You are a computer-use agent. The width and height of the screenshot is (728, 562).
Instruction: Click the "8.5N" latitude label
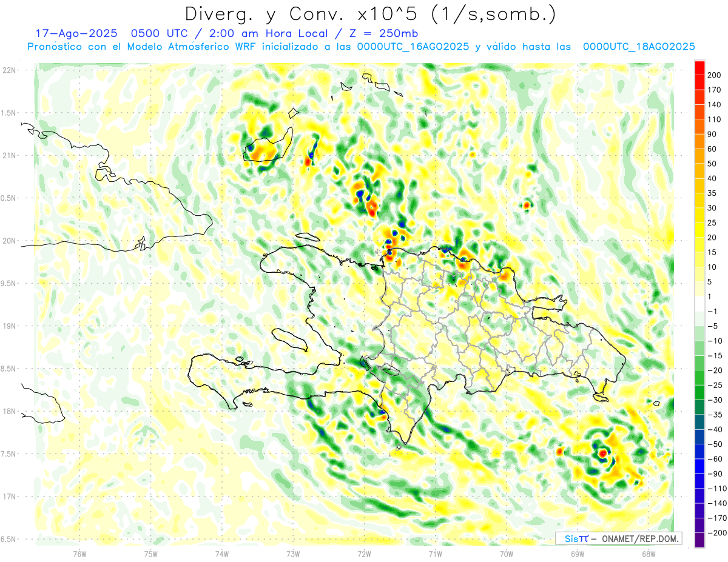[x=9, y=369]
